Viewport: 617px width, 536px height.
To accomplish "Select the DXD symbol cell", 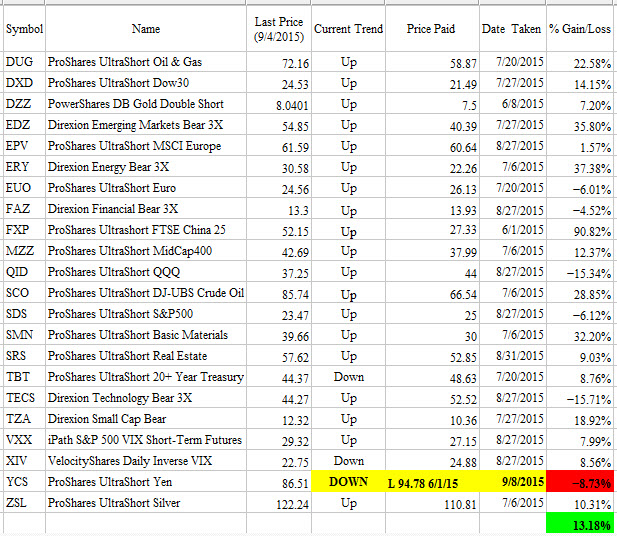I will click(24, 83).
